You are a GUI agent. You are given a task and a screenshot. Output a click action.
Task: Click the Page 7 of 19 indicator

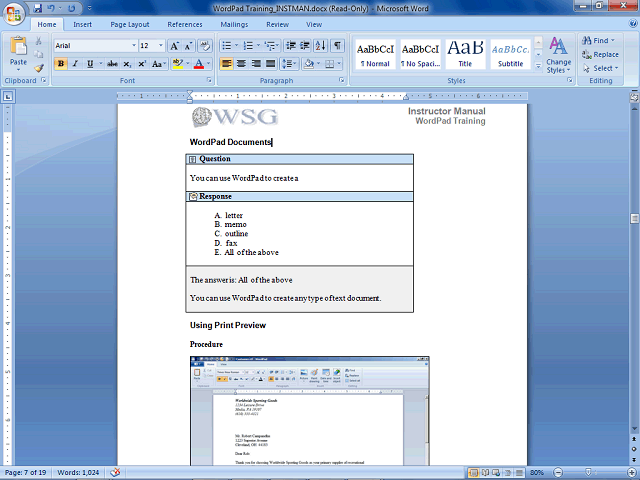[25, 473]
